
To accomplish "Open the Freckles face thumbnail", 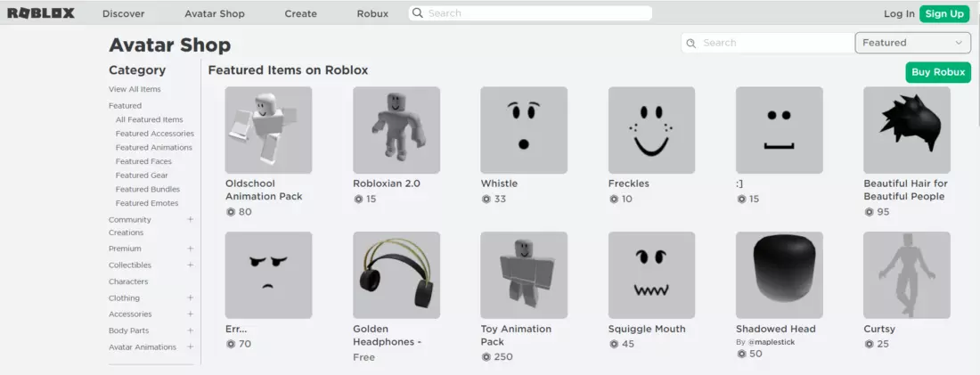I will click(651, 130).
